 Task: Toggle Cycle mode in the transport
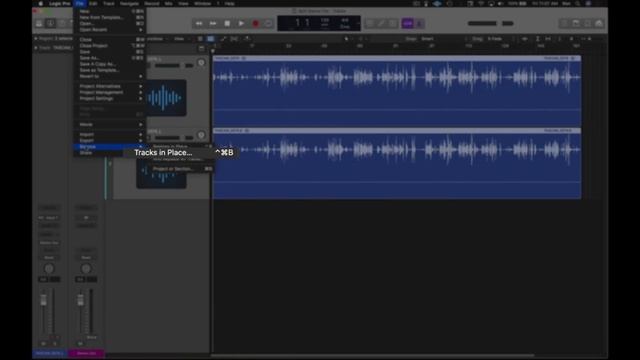pyautogui.click(x=269, y=24)
